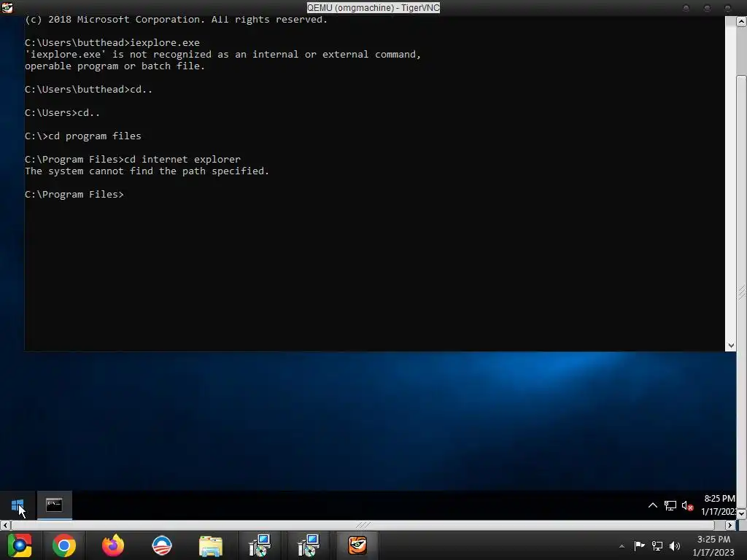Viewport: 747px width, 560px height.
Task: Click the 'C:\Users\butthead>iexplore.exe' line
Action: click(x=112, y=42)
